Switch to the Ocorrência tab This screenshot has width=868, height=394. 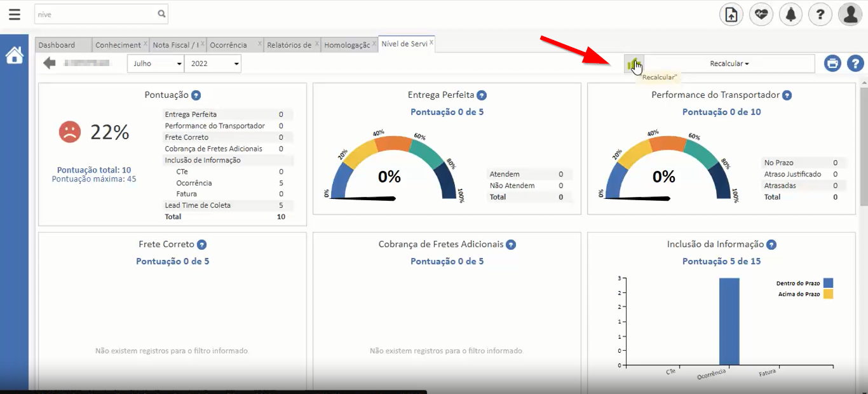click(x=229, y=45)
